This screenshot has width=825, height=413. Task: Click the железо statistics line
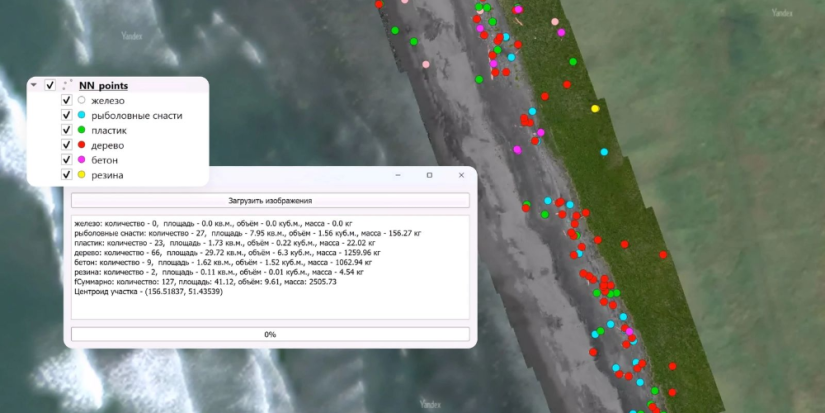click(213, 223)
